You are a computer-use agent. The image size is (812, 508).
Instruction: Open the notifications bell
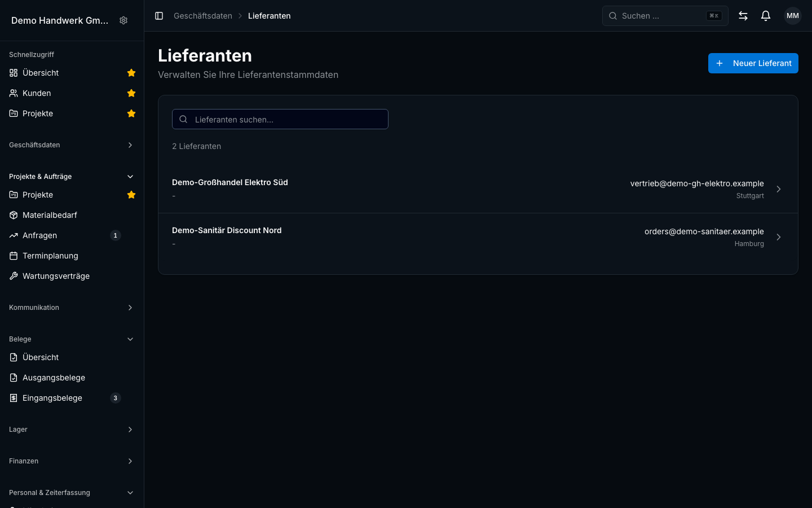(766, 16)
